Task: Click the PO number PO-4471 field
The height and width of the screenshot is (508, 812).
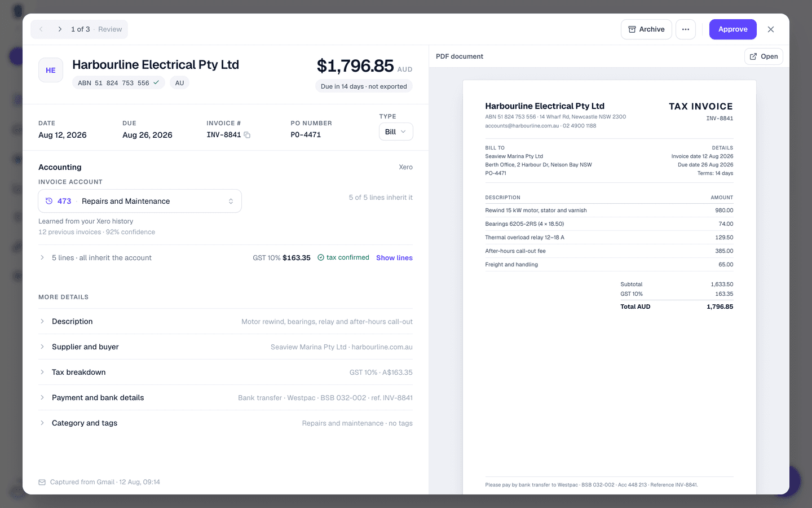Action: [306, 135]
